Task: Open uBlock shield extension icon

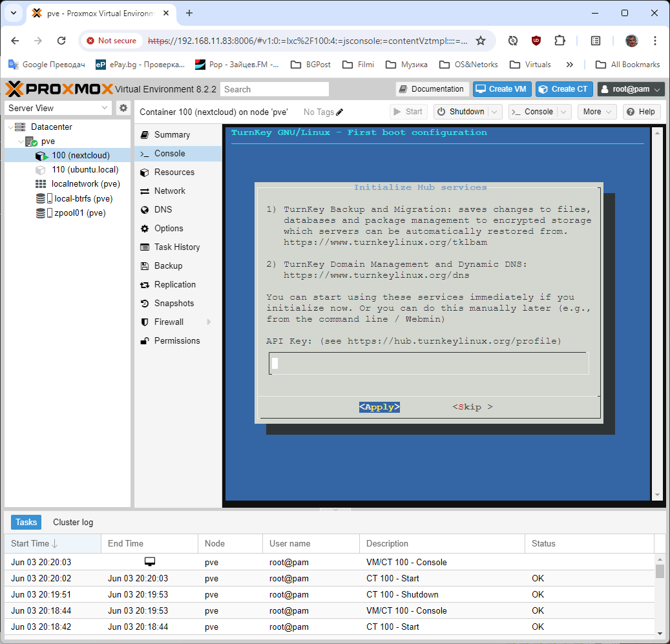Action: (x=536, y=41)
